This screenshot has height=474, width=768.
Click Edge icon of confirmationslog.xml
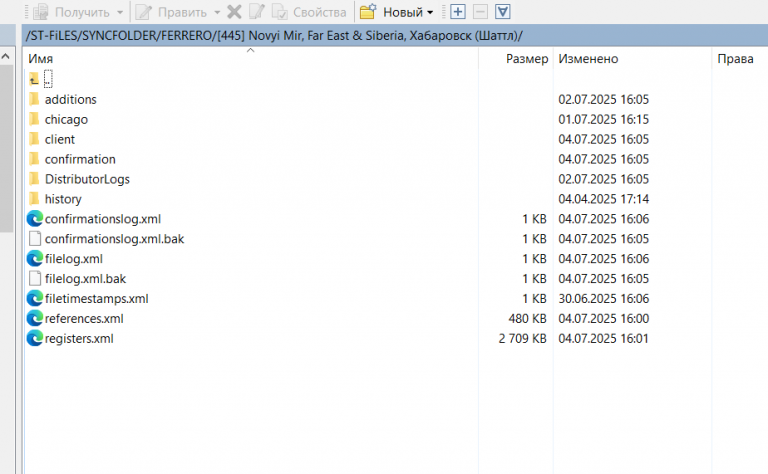(x=35, y=218)
